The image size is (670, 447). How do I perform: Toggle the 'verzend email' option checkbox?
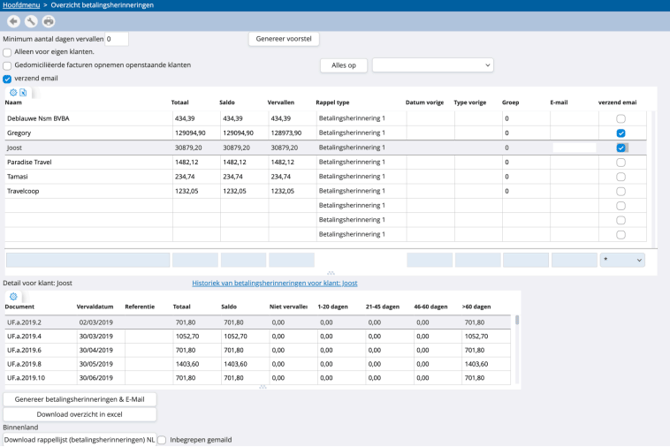pos(8,78)
